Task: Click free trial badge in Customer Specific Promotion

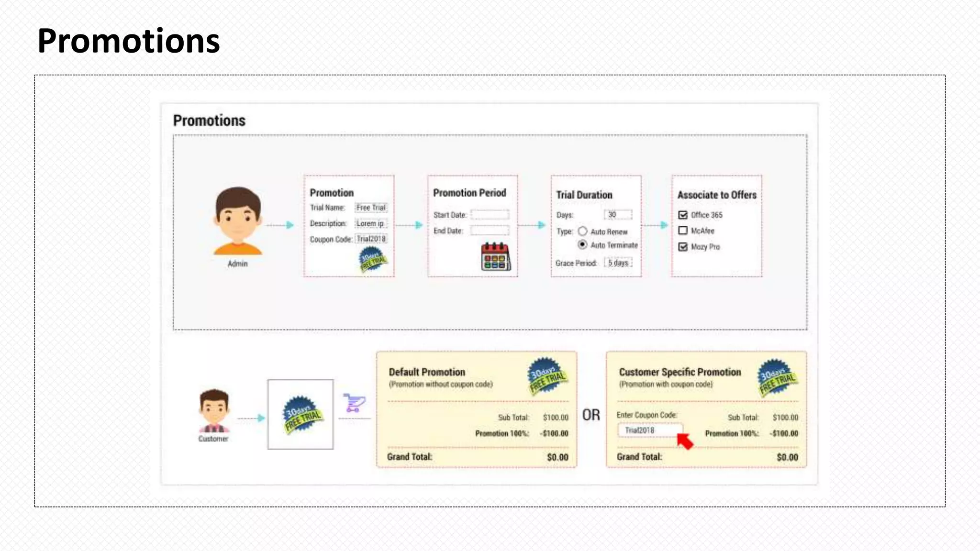Action: [777, 378]
